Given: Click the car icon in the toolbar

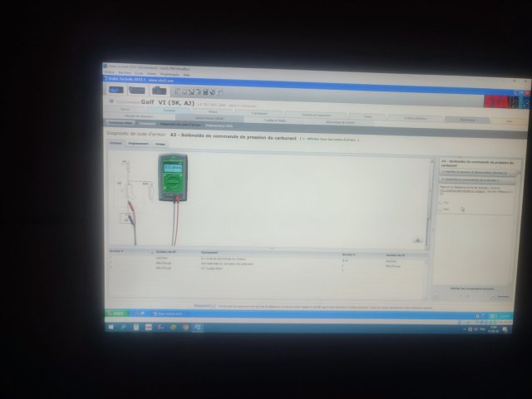Looking at the screenshot, I should click(x=137, y=90).
